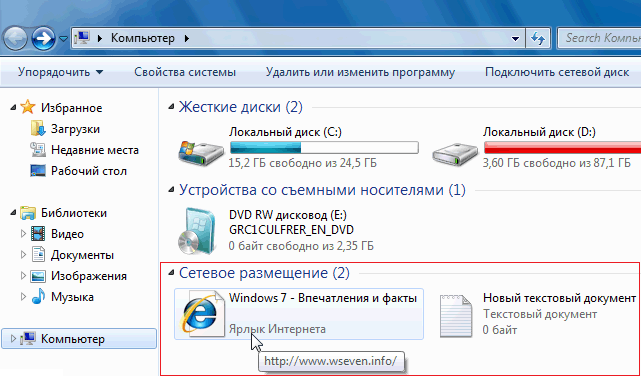
Task: Open Музыка library
Action: pyautogui.click(x=72, y=297)
